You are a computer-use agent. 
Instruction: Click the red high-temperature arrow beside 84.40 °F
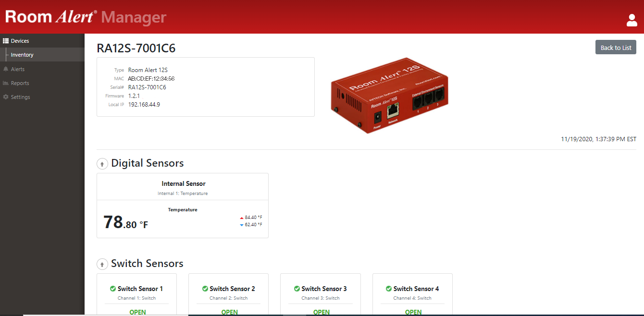pyautogui.click(x=242, y=217)
